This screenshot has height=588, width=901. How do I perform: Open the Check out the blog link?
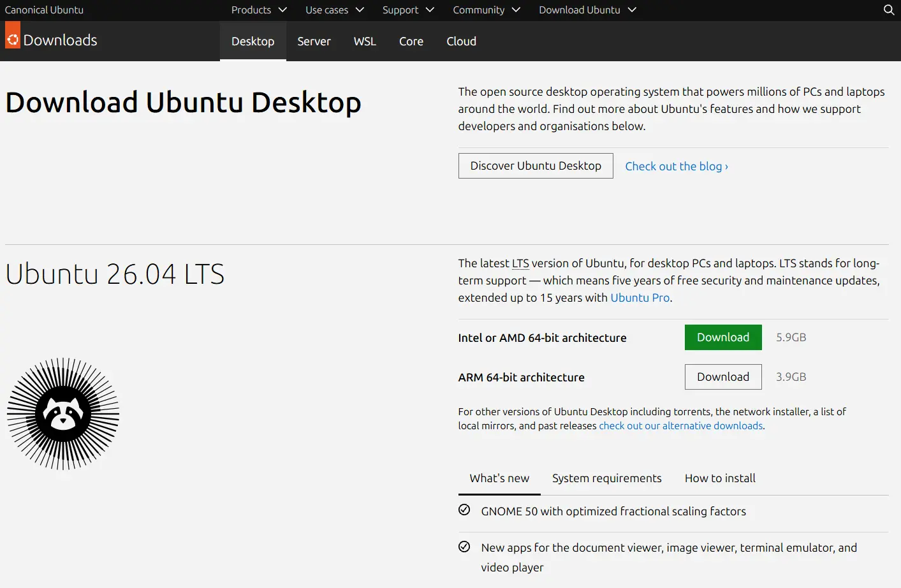tap(677, 166)
